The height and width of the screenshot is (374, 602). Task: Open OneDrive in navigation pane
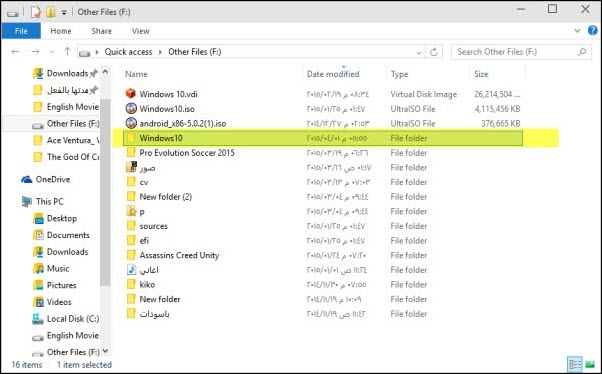point(53,179)
